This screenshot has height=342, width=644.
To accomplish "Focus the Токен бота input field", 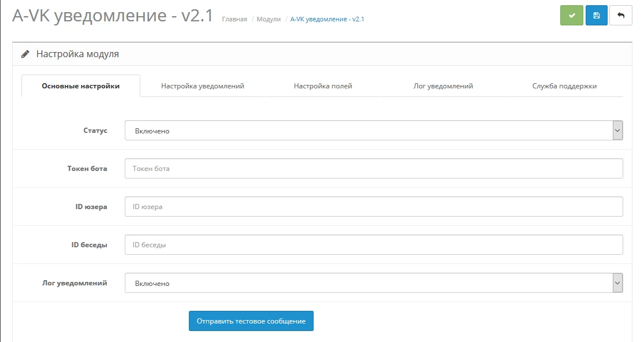I will pyautogui.click(x=374, y=168).
